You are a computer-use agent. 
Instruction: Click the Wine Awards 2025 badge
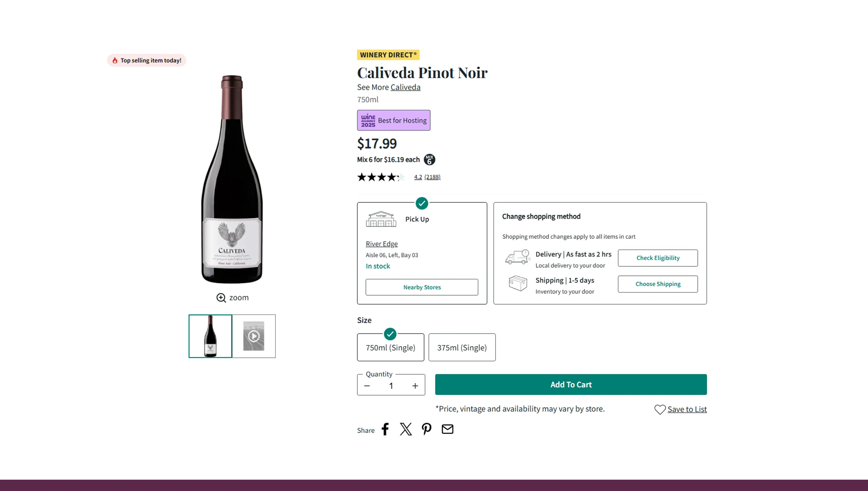pyautogui.click(x=368, y=120)
